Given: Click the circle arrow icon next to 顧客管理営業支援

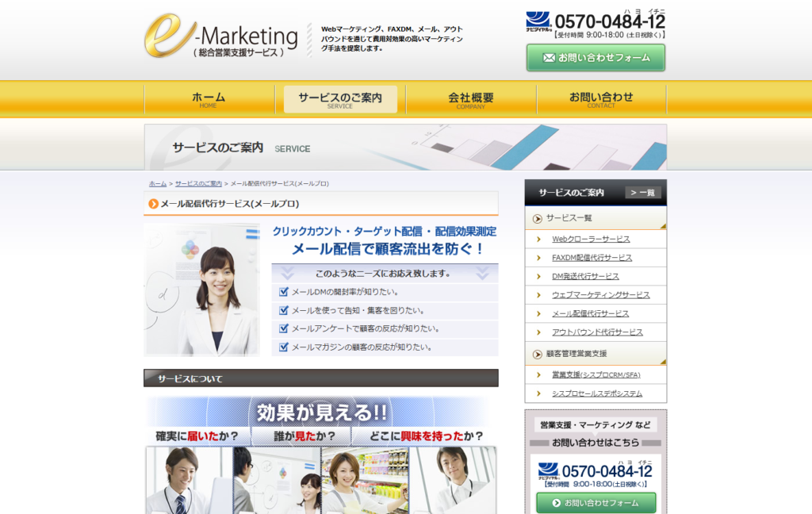Looking at the screenshot, I should 537,354.
